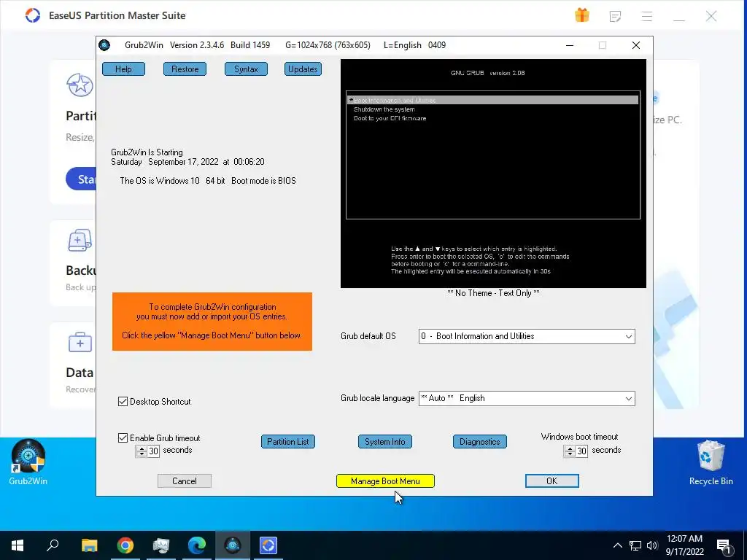Open System Info

tap(385, 441)
